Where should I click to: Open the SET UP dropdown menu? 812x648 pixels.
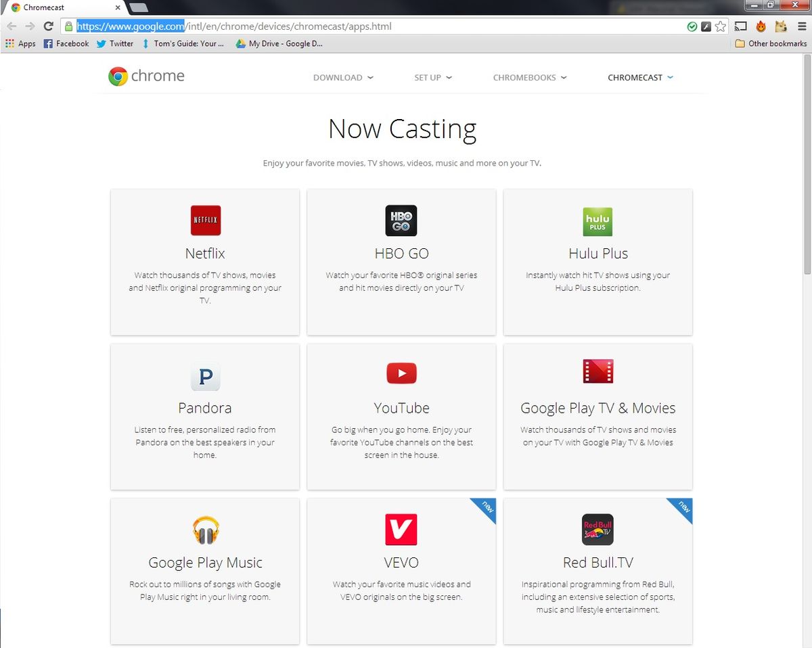[x=432, y=77]
